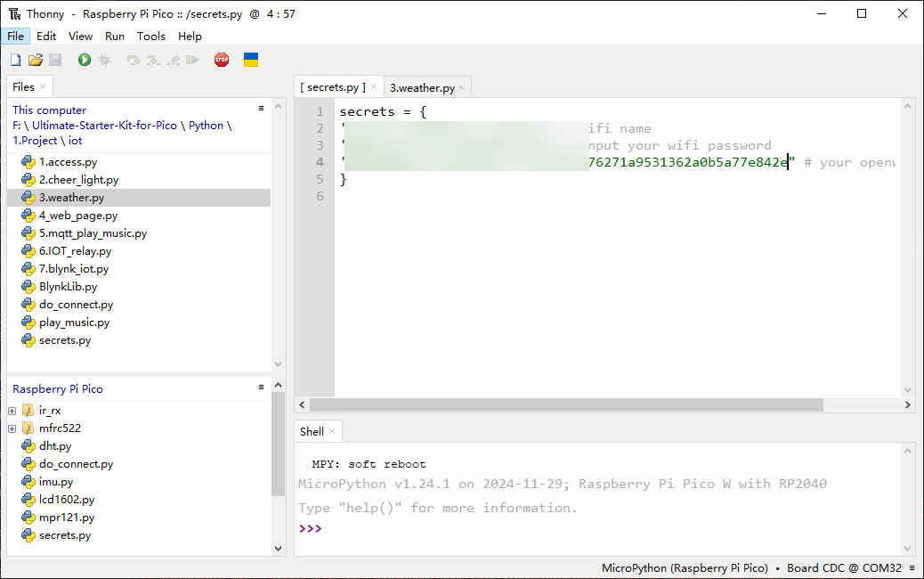Close the Shell panel tab
Image resolution: width=924 pixels, height=579 pixels.
tap(332, 432)
